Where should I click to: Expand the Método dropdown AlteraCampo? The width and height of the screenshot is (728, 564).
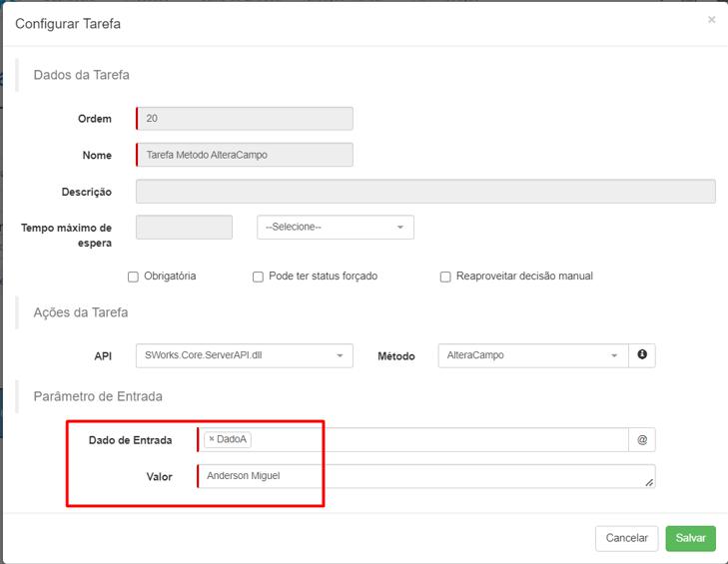coord(533,355)
